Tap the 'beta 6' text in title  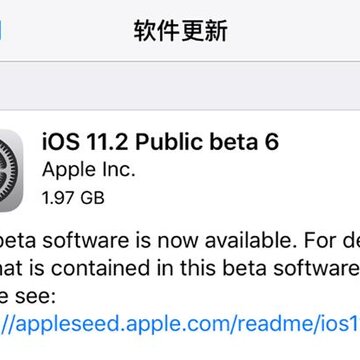click(x=244, y=142)
